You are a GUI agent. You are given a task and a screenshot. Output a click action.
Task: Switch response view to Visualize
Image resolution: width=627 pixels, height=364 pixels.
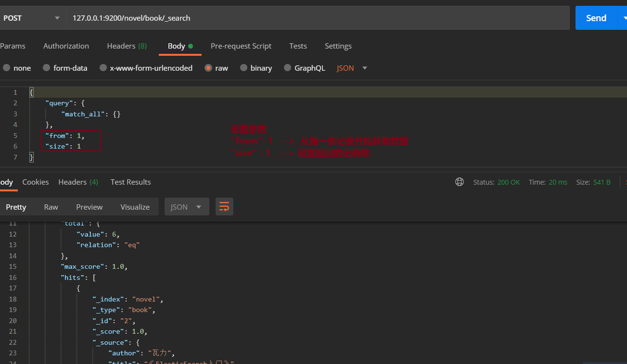tap(135, 207)
